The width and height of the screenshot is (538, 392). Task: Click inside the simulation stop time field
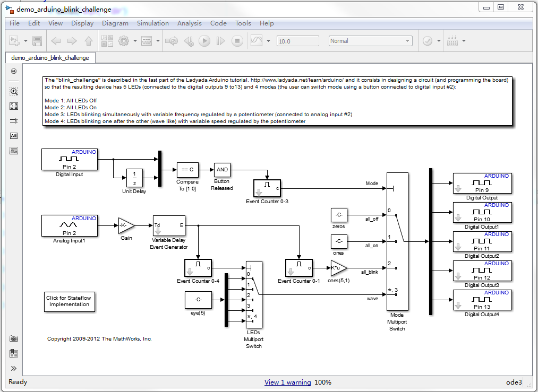(x=297, y=40)
